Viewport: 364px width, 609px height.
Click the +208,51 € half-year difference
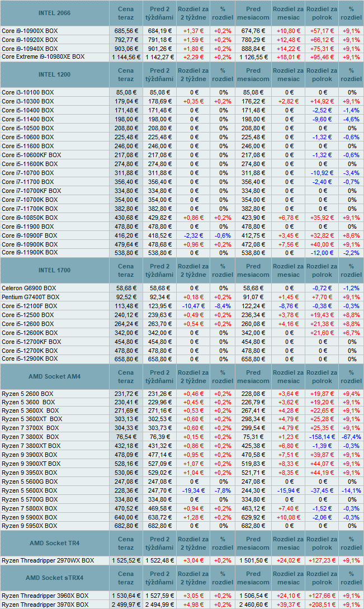[322, 605]
